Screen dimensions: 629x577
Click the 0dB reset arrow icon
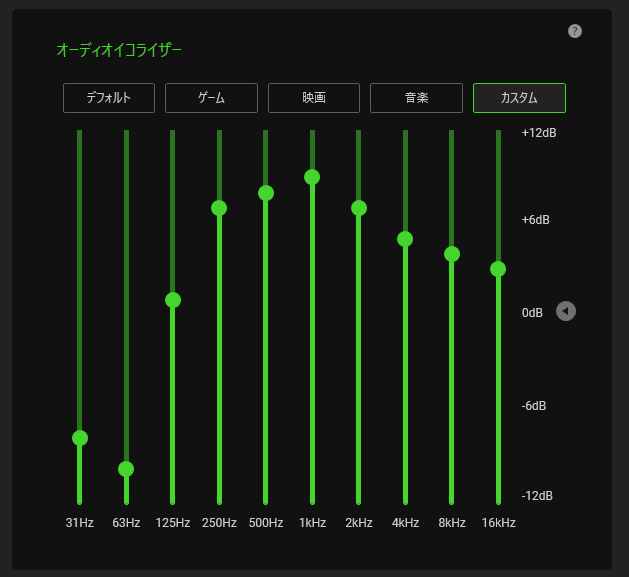(566, 311)
